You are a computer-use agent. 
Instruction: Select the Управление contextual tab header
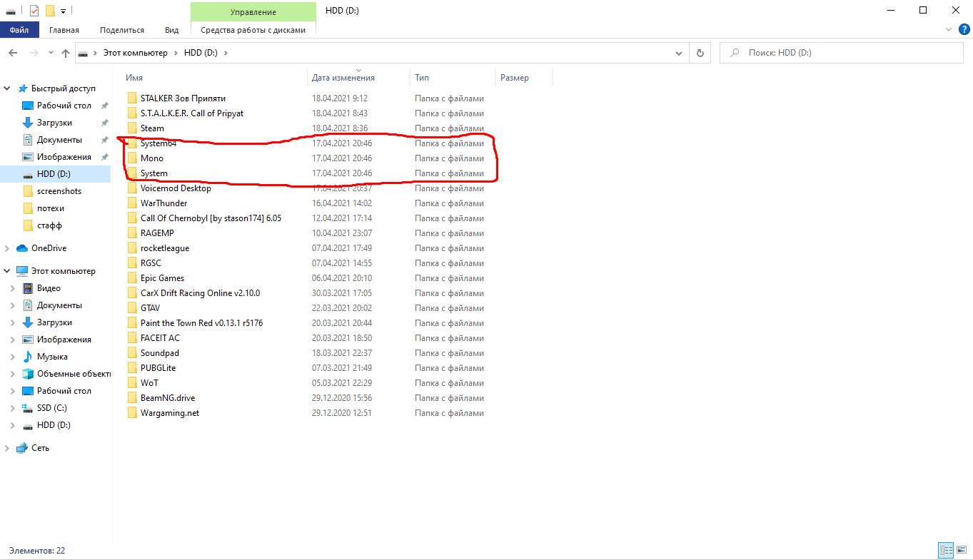(253, 12)
